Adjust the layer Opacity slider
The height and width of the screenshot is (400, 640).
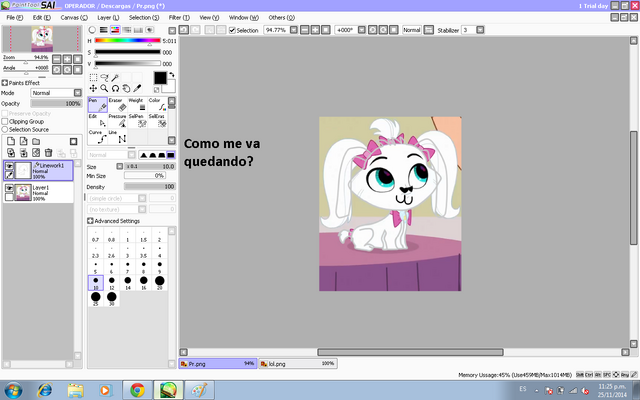click(x=56, y=104)
